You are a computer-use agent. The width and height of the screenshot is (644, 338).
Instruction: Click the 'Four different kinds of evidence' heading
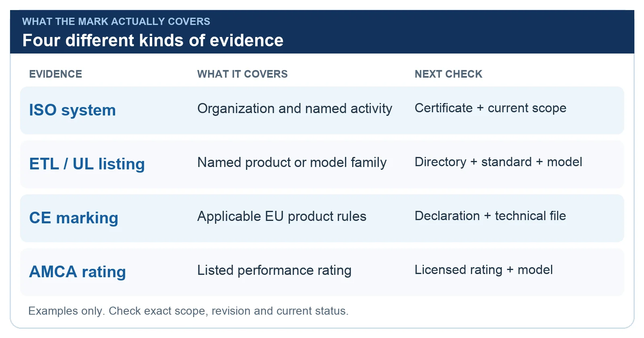coord(153,40)
